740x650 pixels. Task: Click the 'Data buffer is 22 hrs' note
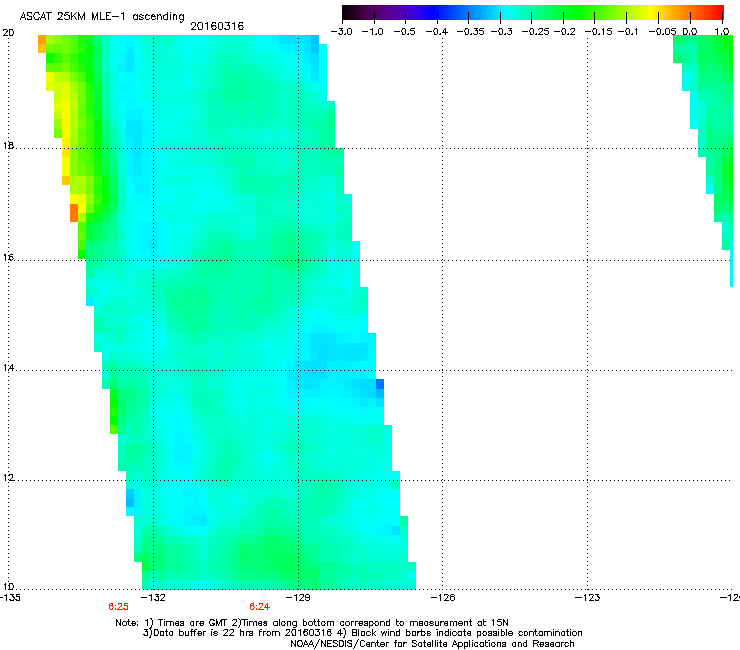pyautogui.click(x=362, y=633)
